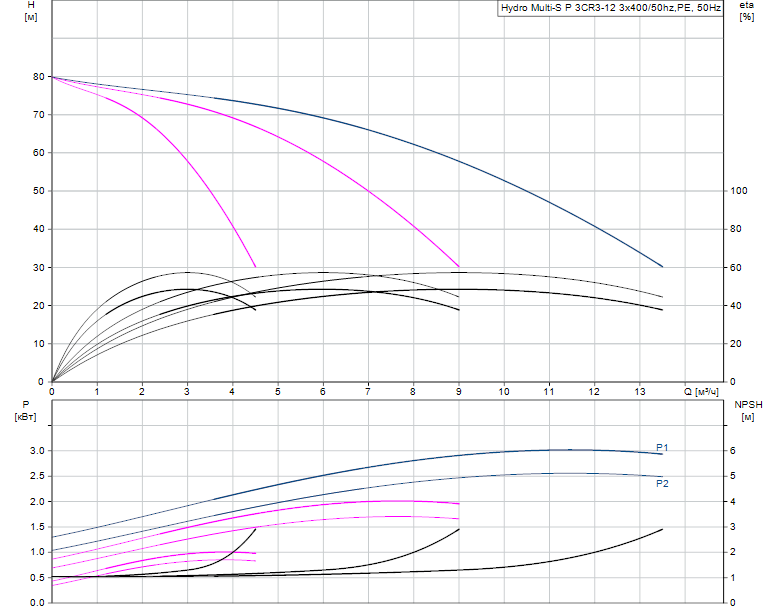Click the NPSH [м] axis label

click(748, 411)
